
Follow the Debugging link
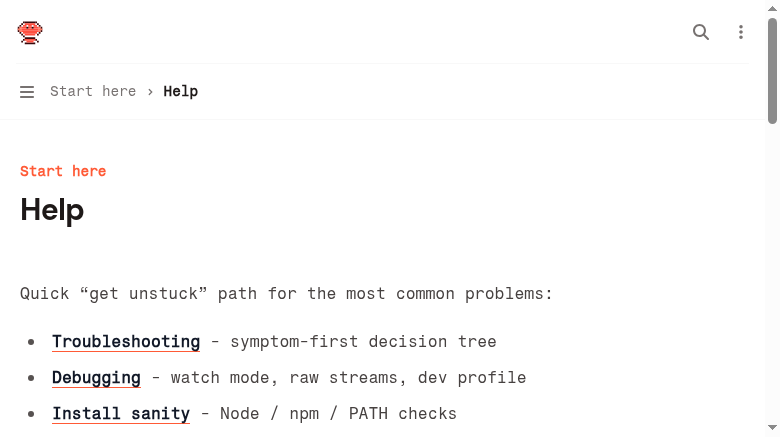[97, 378]
